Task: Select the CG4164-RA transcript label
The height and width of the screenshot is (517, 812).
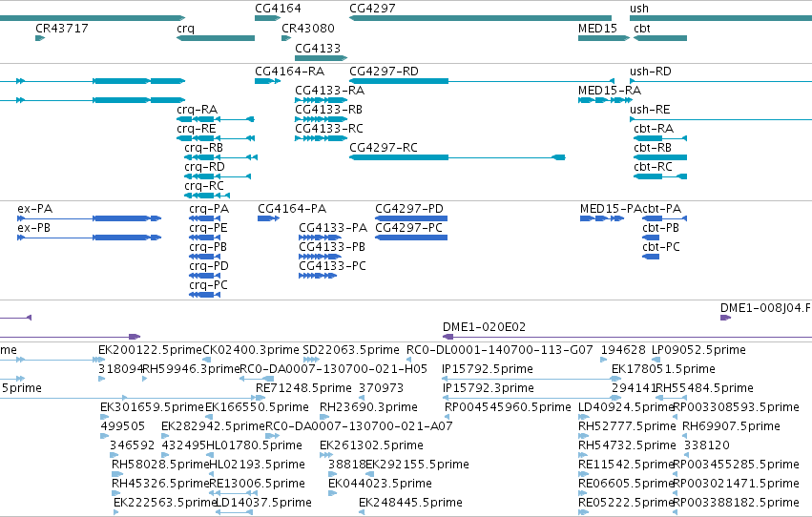Action: click(289, 71)
